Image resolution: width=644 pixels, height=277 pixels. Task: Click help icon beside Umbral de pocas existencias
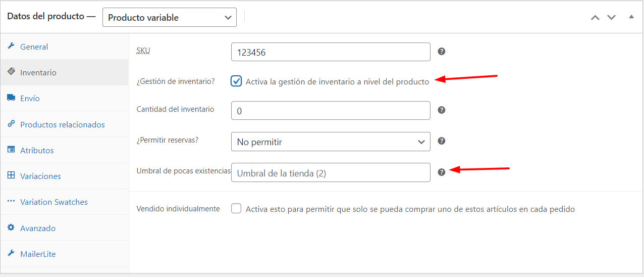[442, 172]
